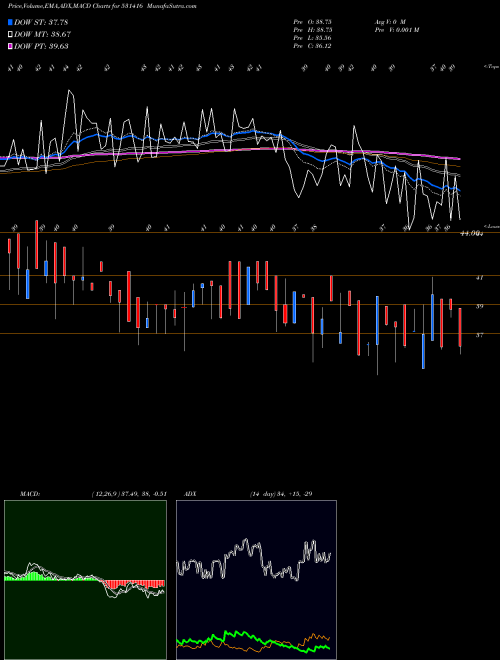The image size is (500, 660).
Task: Click the 37 price axis label
Action: tap(479, 335)
